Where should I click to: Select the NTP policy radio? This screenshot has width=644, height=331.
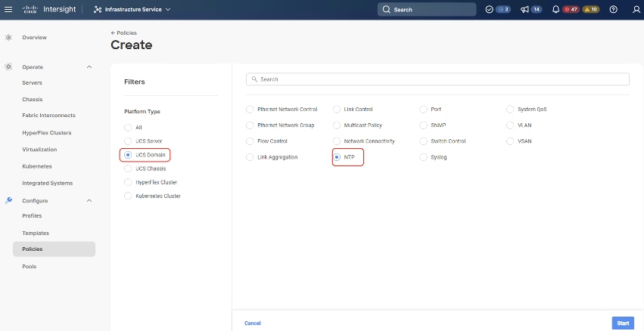click(x=336, y=157)
